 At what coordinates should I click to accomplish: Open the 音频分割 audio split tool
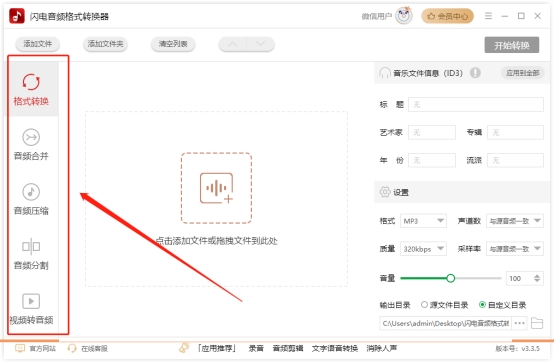point(31,254)
